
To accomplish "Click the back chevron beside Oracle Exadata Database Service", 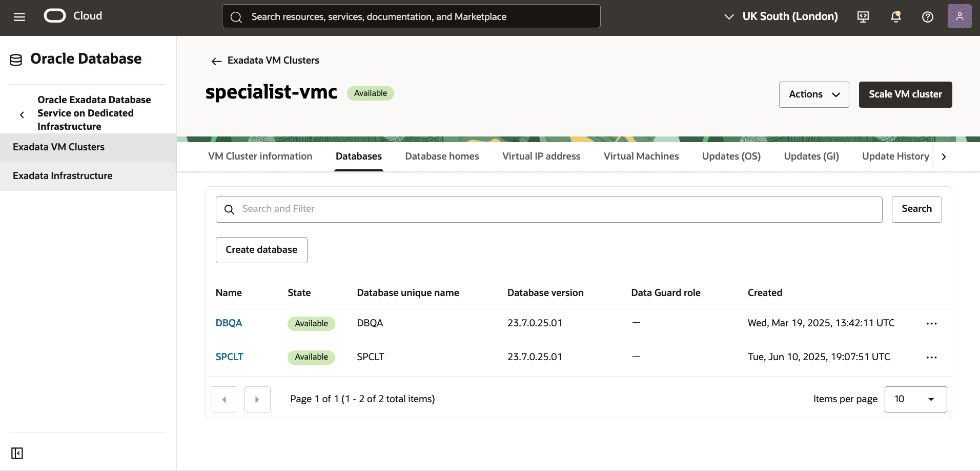I will pyautogui.click(x=22, y=114).
